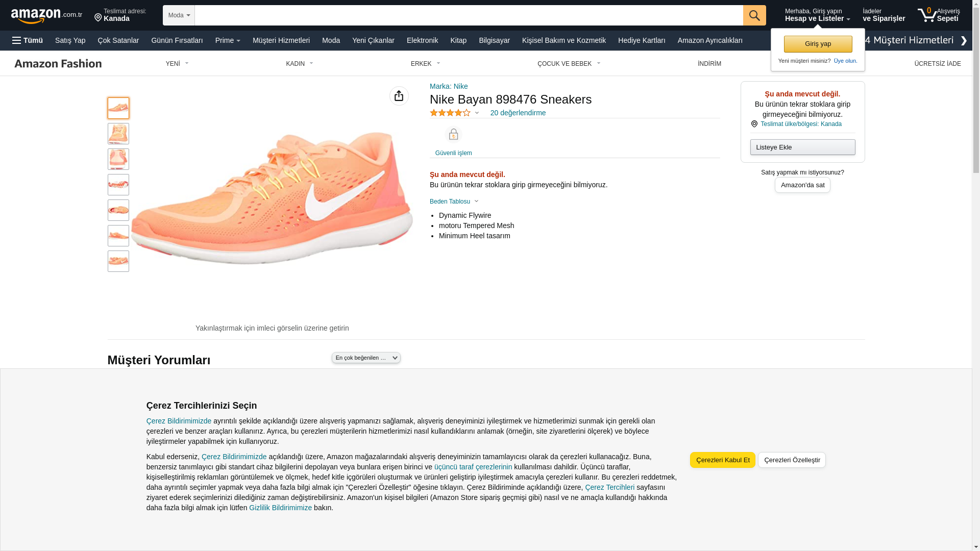Click the share icon over product image

(399, 96)
